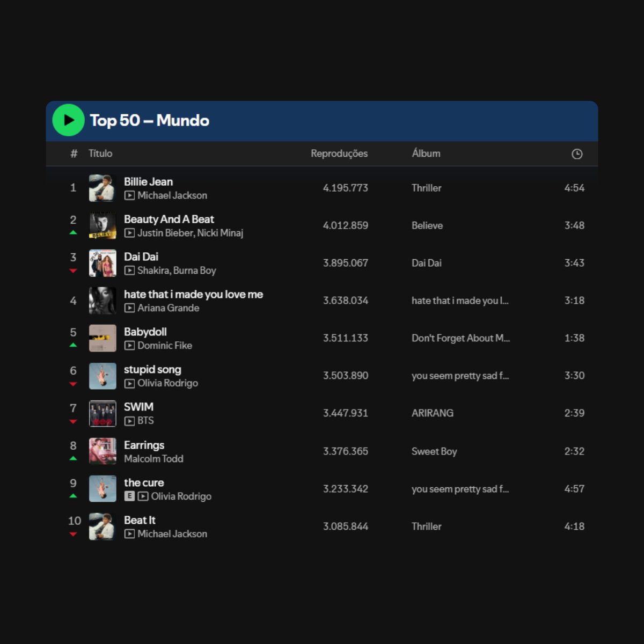This screenshot has width=644, height=644.
Task: Click green up arrow under rank 5
Action: pos(73,345)
